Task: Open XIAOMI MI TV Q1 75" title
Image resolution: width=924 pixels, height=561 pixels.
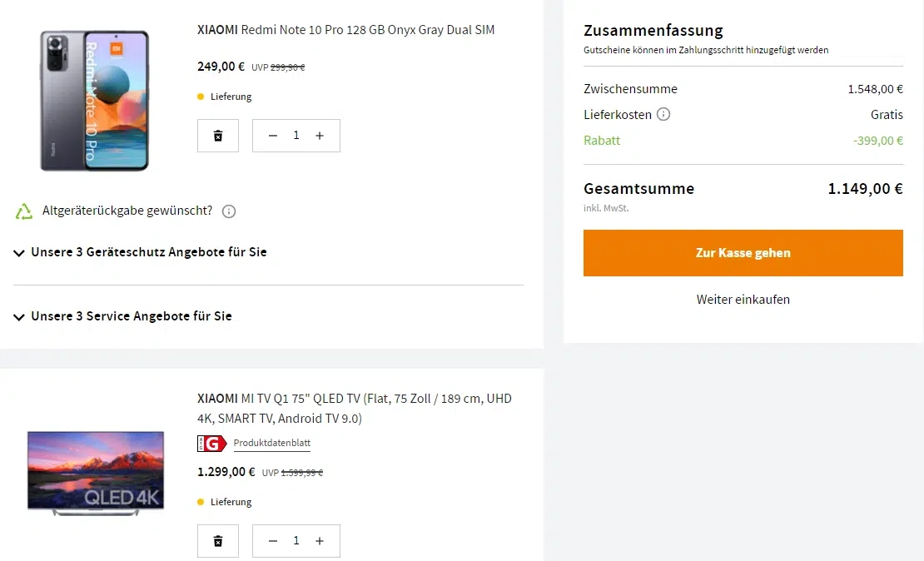Action: (354, 409)
